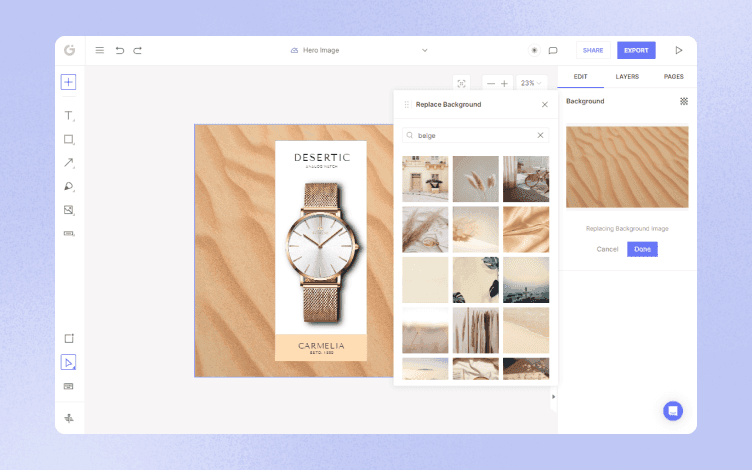Open the 23% zoom level dropdown
This screenshot has width=752, height=470.
(x=531, y=83)
